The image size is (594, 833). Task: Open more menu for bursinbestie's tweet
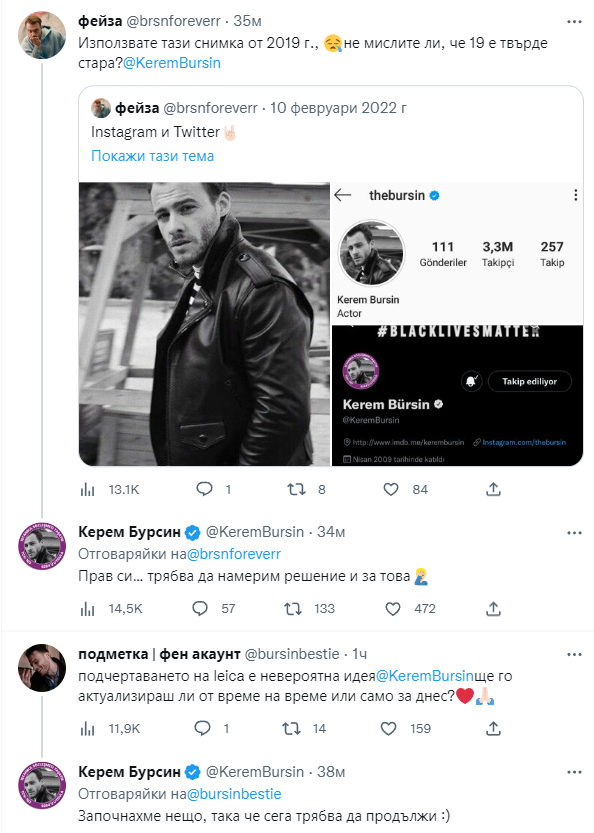coord(574,654)
